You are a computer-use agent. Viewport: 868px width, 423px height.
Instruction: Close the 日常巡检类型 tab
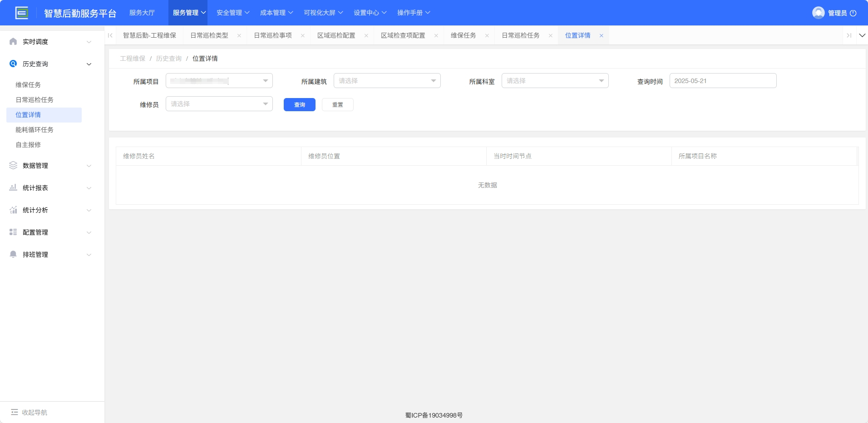click(x=239, y=36)
